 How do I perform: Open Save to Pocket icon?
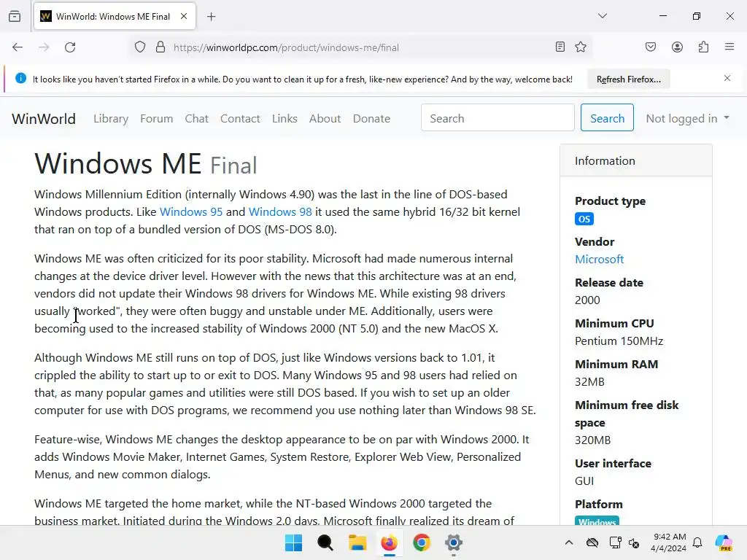pos(651,47)
